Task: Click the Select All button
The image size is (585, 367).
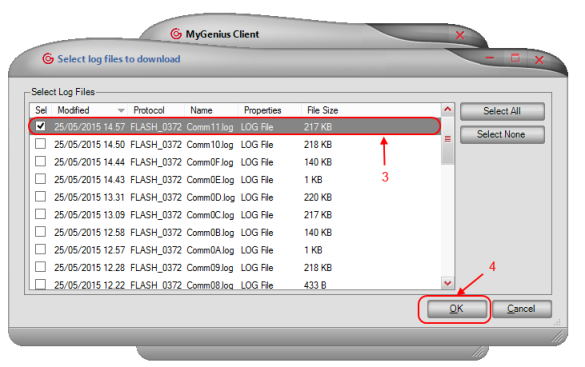Action: click(502, 111)
